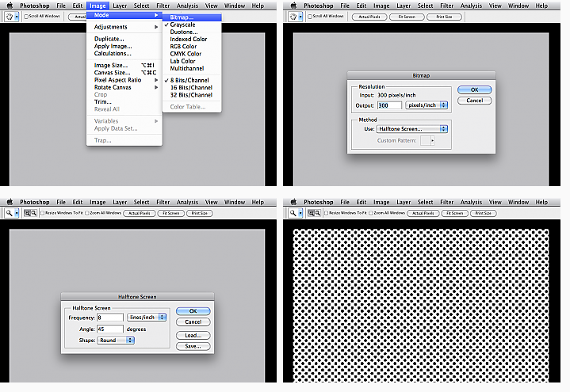Enable Resize Windows To Fit in Halftone Screen window
This screenshot has height=392, width=570.
tap(43, 213)
